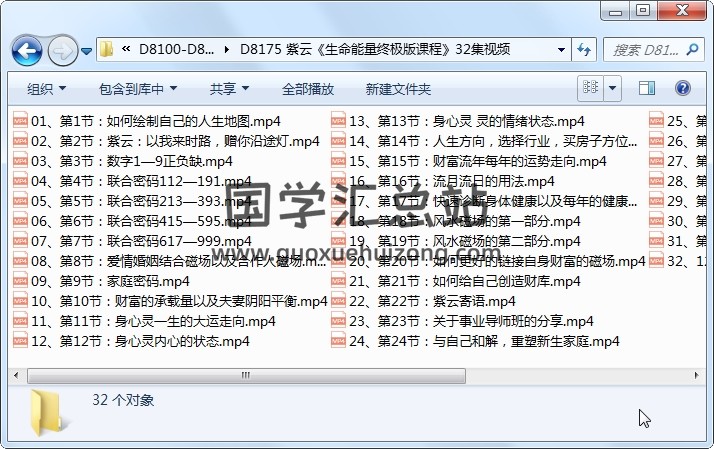The width and height of the screenshot is (714, 449).
Task: Click the Forward navigation arrow button
Action: [62, 49]
